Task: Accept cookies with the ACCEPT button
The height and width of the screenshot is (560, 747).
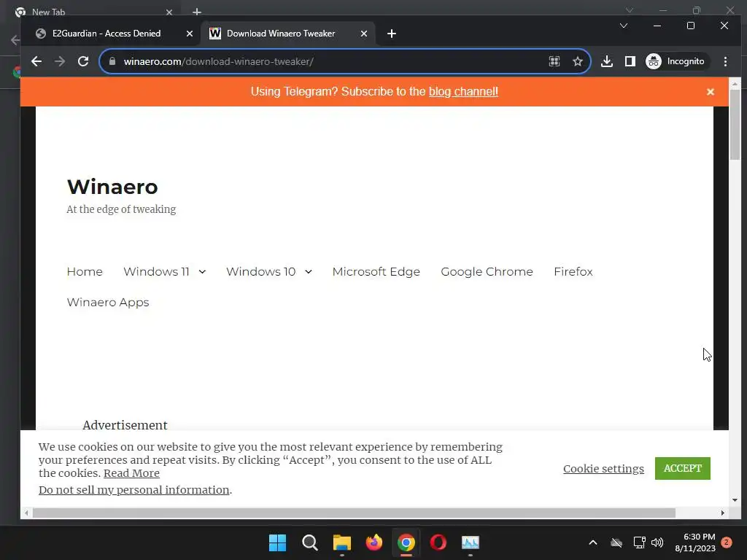Action: [682, 469]
